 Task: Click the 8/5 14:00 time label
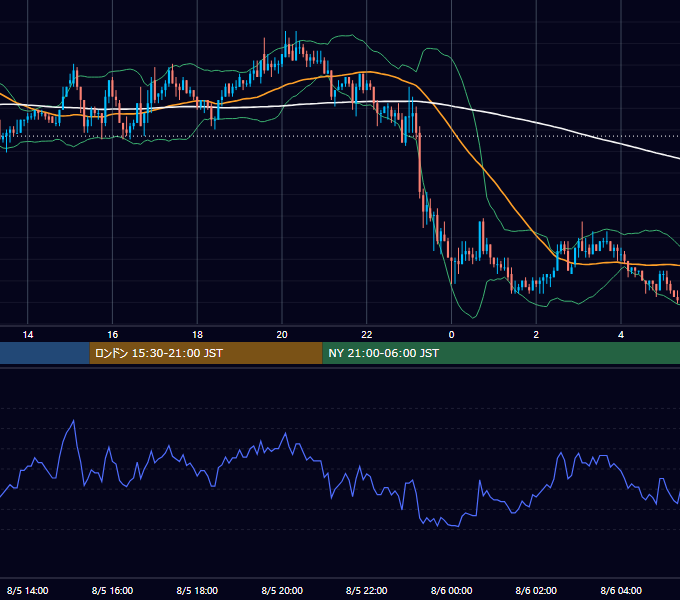28,590
